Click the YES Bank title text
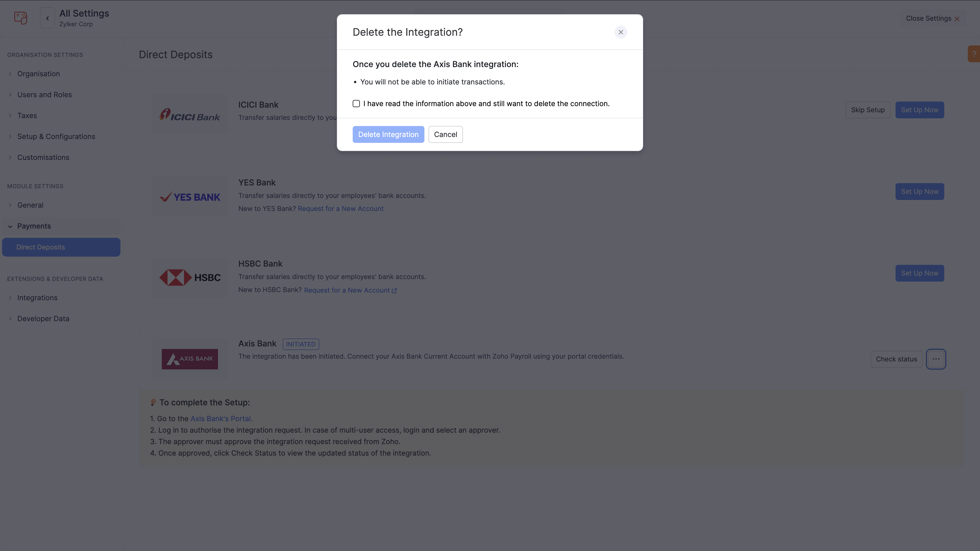Image resolution: width=980 pixels, height=551 pixels. pyautogui.click(x=257, y=183)
